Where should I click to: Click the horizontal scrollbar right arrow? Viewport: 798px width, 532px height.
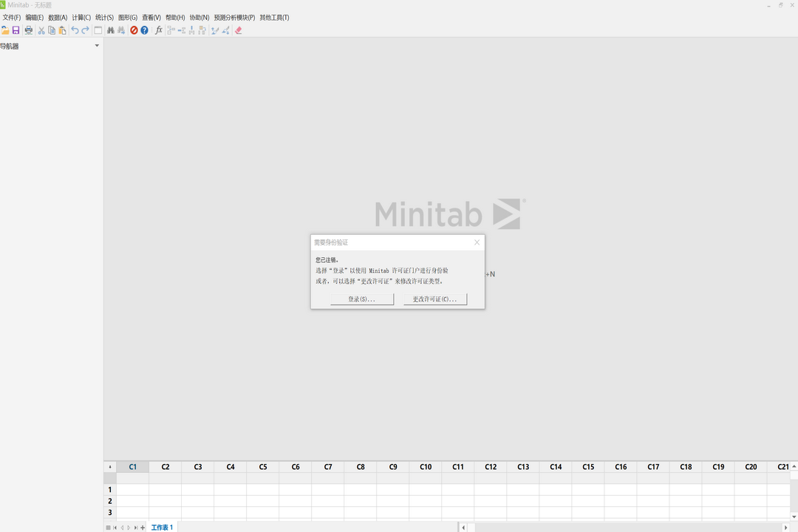[x=785, y=528]
